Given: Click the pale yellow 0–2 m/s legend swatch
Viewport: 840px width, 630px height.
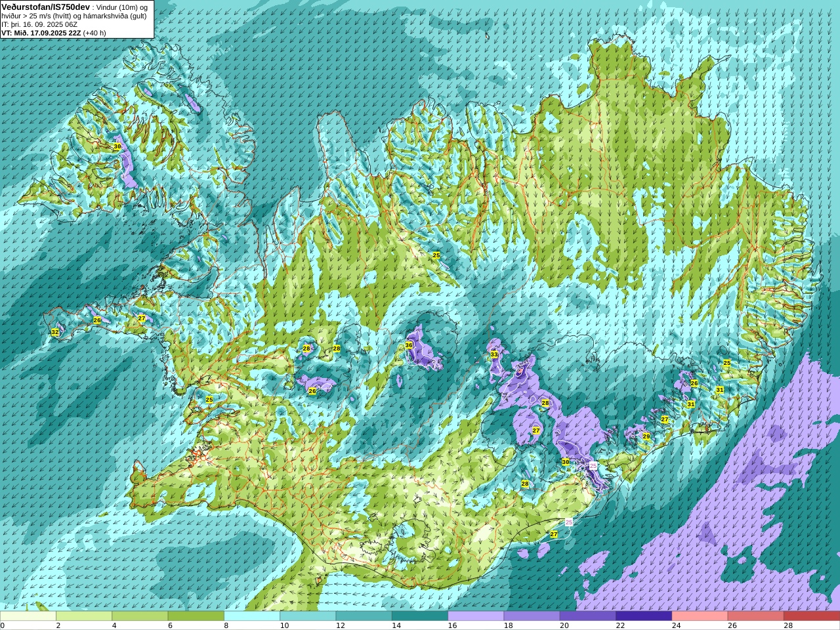Looking at the screenshot, I should (28, 616).
